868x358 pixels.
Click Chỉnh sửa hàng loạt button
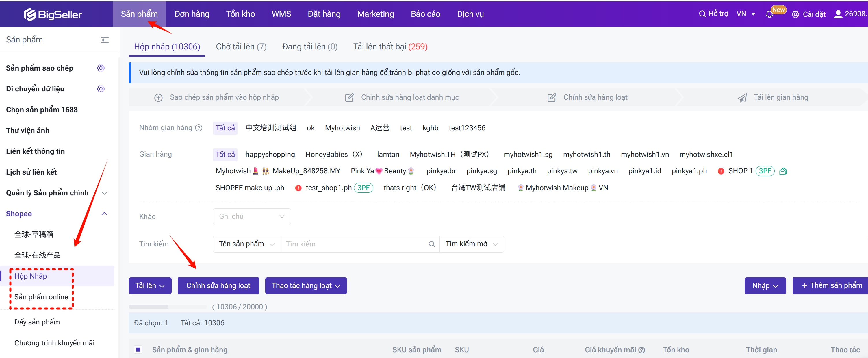pos(218,285)
